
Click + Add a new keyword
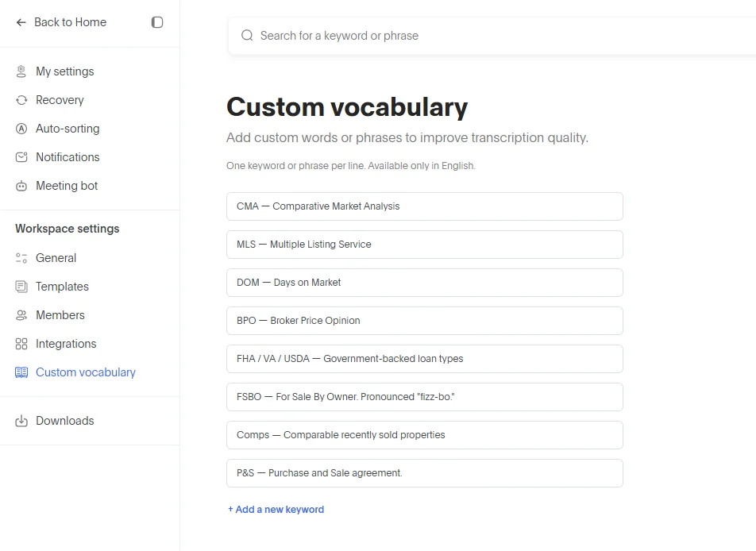pos(276,510)
